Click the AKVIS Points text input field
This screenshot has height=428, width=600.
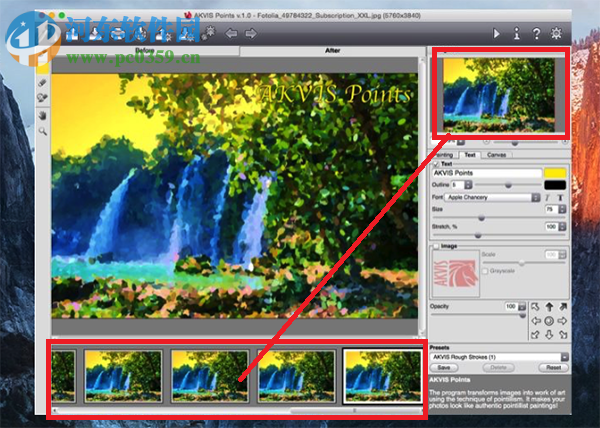coord(487,173)
